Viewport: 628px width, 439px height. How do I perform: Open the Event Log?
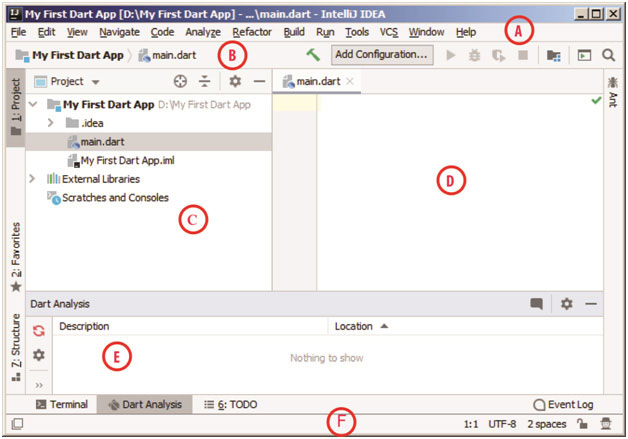point(563,404)
